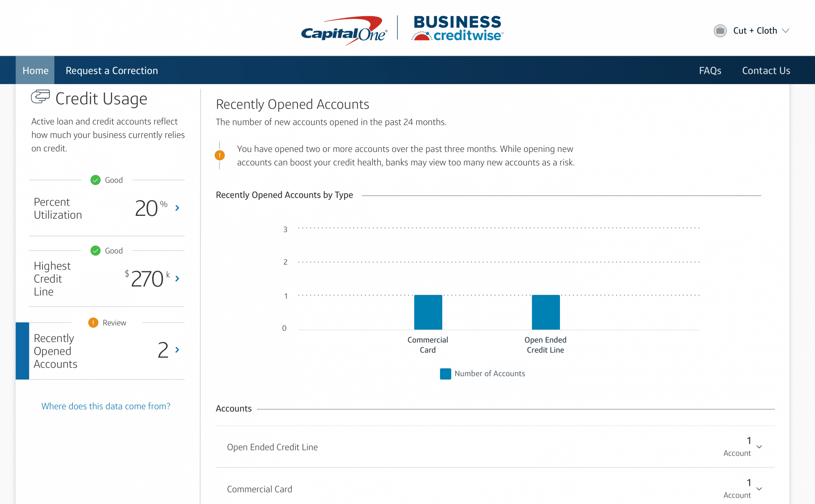This screenshot has height=504, width=815.
Task: Switch to the Home tab
Action: pyautogui.click(x=35, y=70)
